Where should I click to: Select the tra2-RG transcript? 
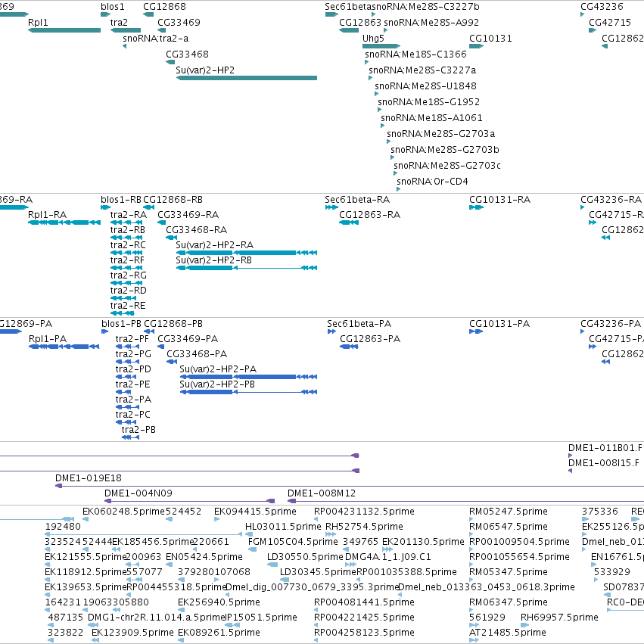click(126, 282)
